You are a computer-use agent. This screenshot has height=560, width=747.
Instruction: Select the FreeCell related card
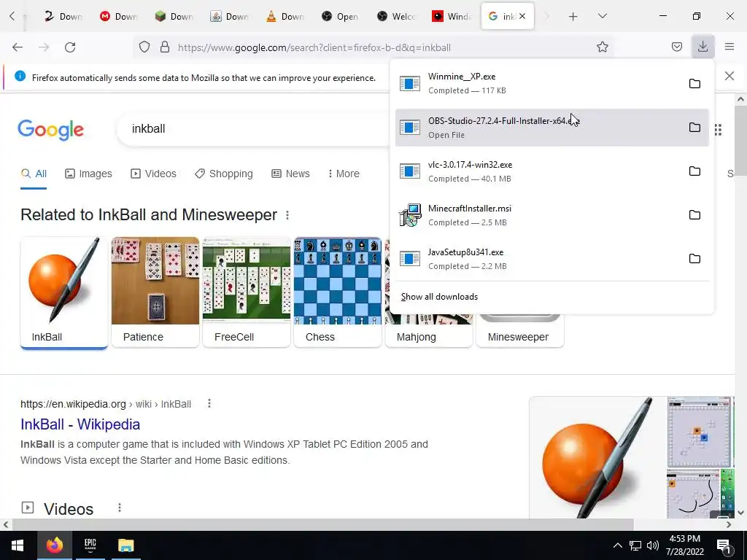(247, 292)
